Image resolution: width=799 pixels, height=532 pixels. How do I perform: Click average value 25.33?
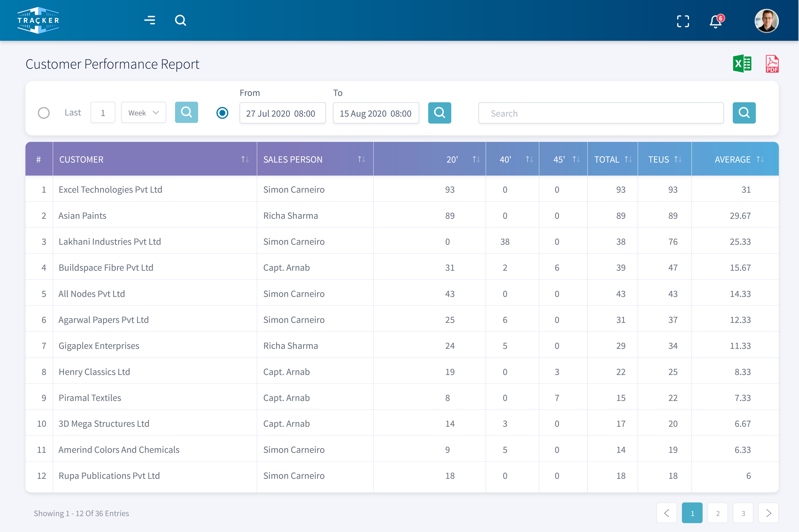pyautogui.click(x=740, y=242)
